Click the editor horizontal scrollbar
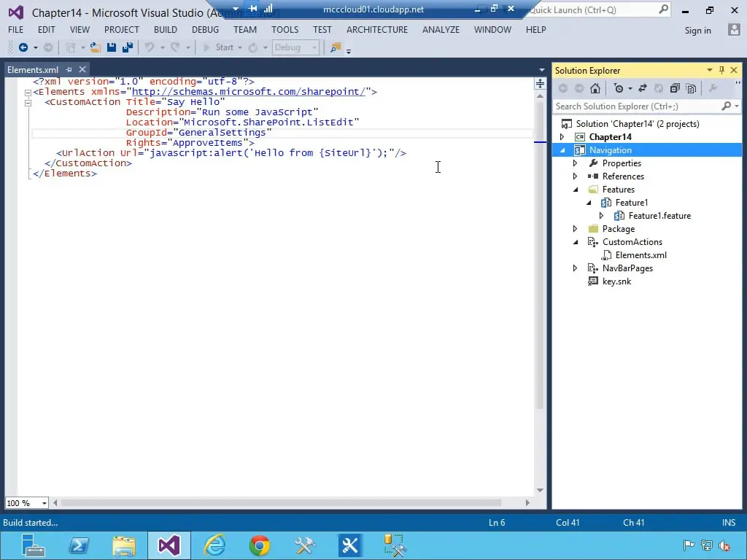 coord(281,503)
